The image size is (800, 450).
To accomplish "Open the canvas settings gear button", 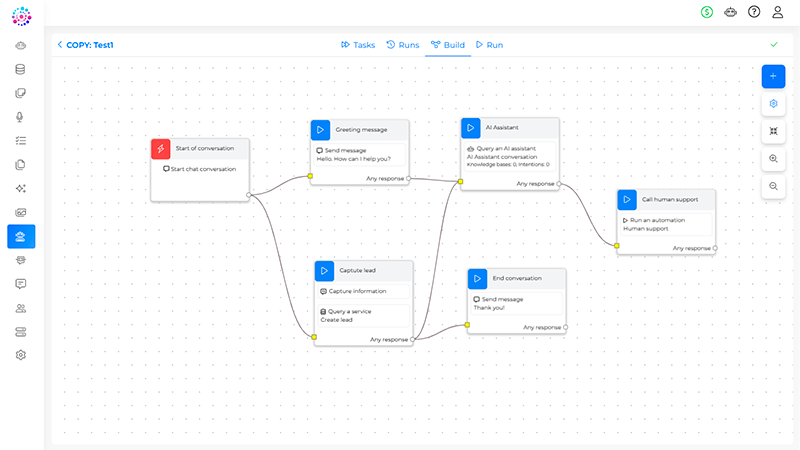I will [773, 104].
